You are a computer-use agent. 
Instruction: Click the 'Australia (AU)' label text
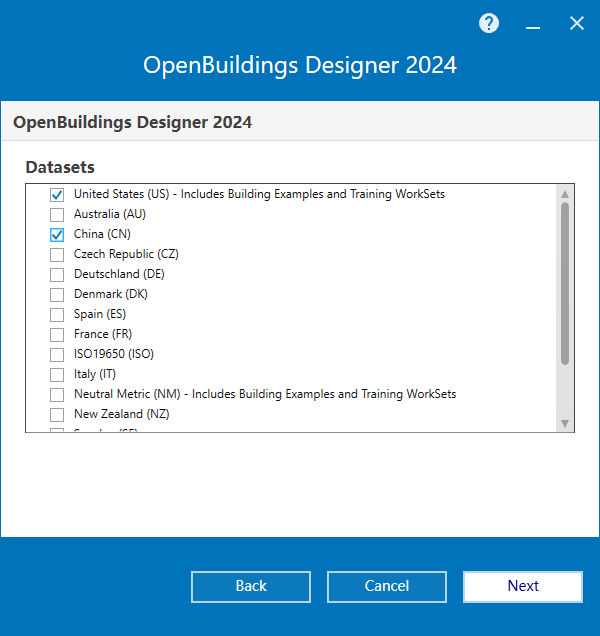click(110, 214)
